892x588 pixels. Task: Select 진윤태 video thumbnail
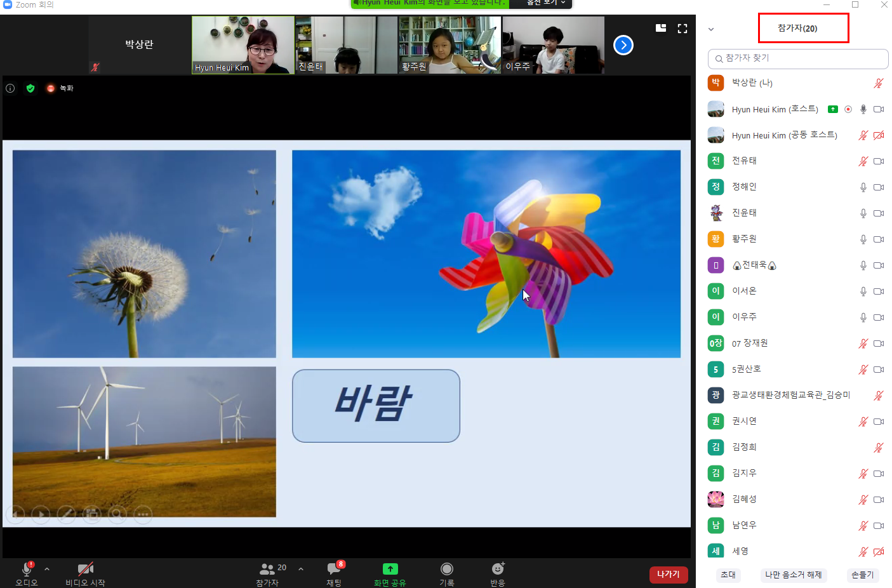click(347, 45)
